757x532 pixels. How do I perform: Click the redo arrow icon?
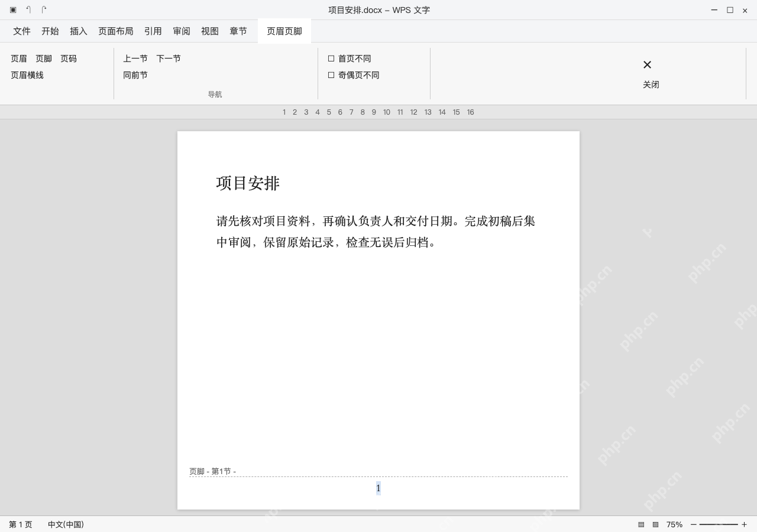(x=44, y=10)
